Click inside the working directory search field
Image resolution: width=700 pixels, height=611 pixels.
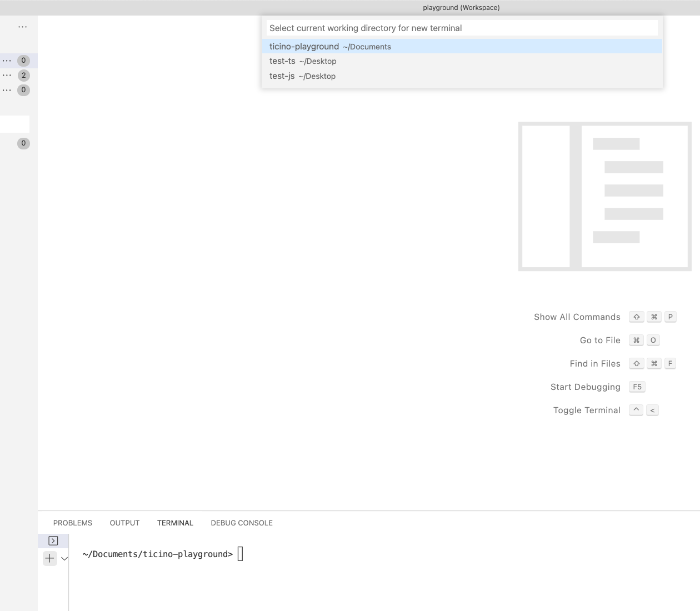(462, 27)
